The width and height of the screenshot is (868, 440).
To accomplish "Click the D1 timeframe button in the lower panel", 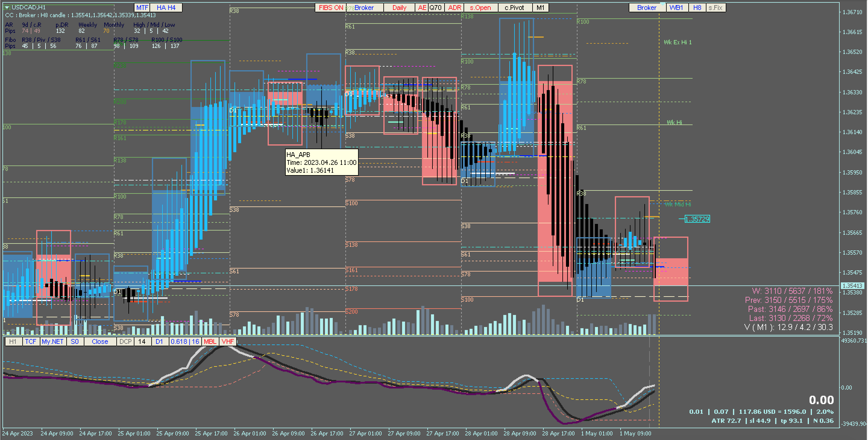I will [159, 341].
